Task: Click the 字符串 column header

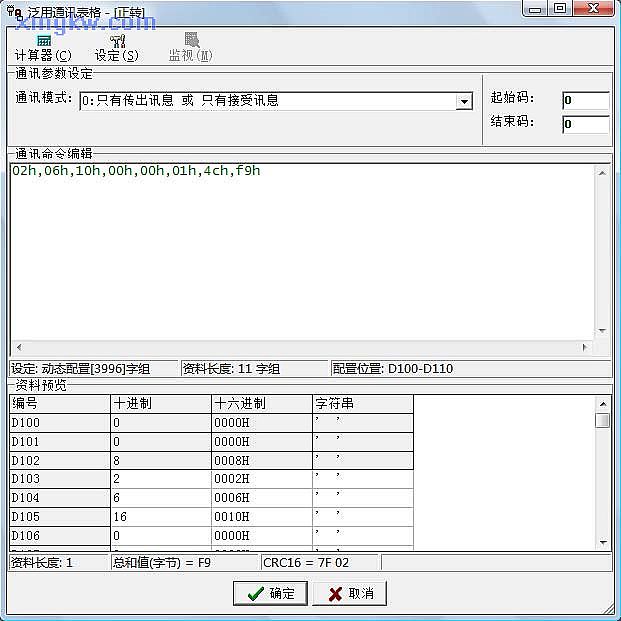Action: 362,404
